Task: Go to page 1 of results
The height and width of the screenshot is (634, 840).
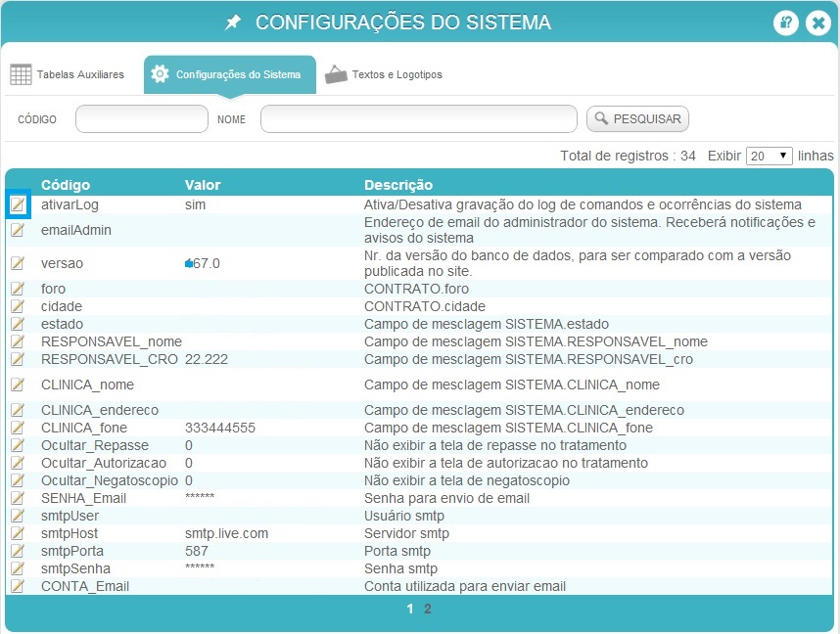Action: (410, 609)
